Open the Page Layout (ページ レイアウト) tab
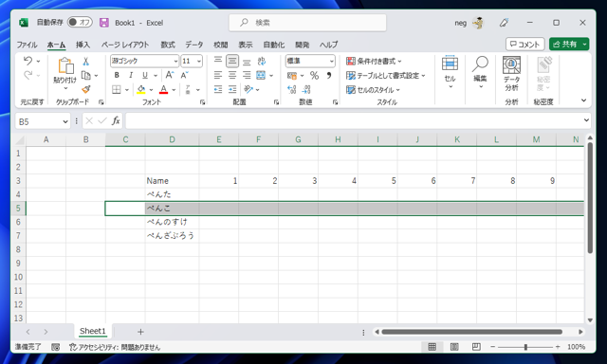Image resolution: width=607 pixels, height=364 pixels. (125, 45)
